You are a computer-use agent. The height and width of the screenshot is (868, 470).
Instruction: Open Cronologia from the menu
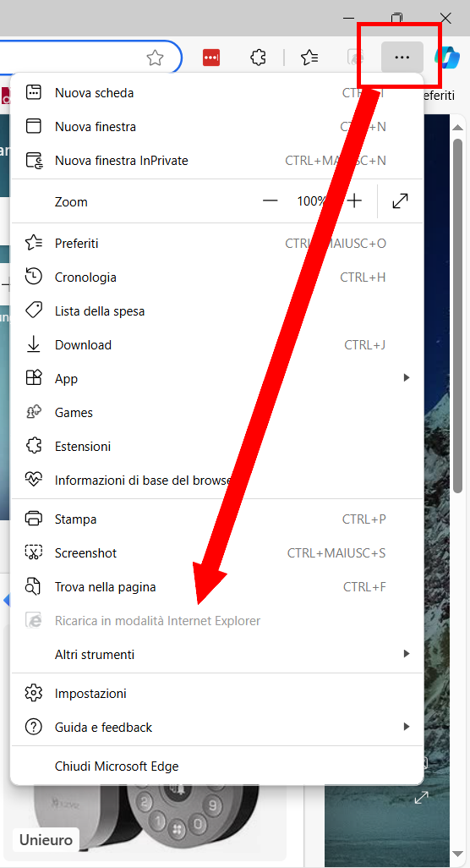[x=216, y=277]
